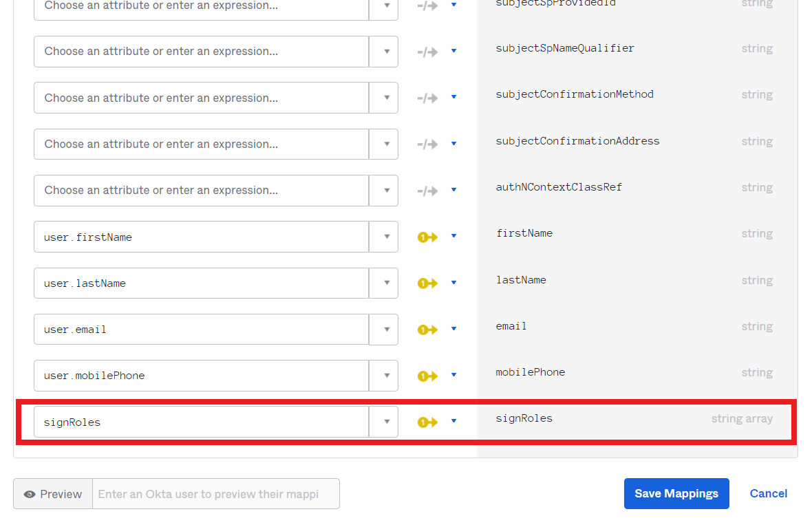Expand attribute dropdown of user.mobilePhone field
The image size is (812, 527).
tap(384, 376)
